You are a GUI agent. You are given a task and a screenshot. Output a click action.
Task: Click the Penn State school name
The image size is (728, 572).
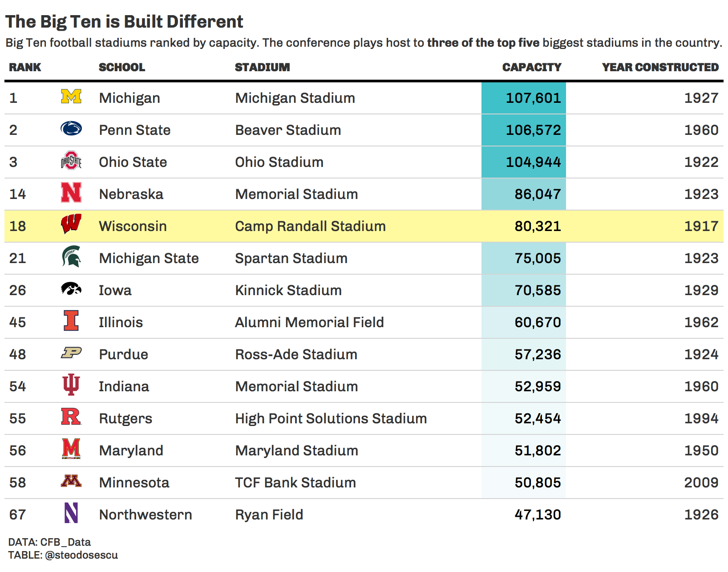coord(135,130)
